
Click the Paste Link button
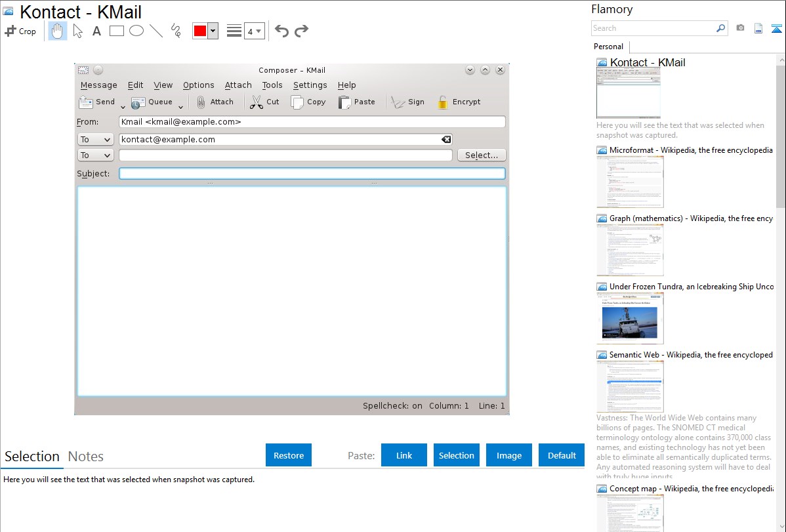pyautogui.click(x=404, y=455)
